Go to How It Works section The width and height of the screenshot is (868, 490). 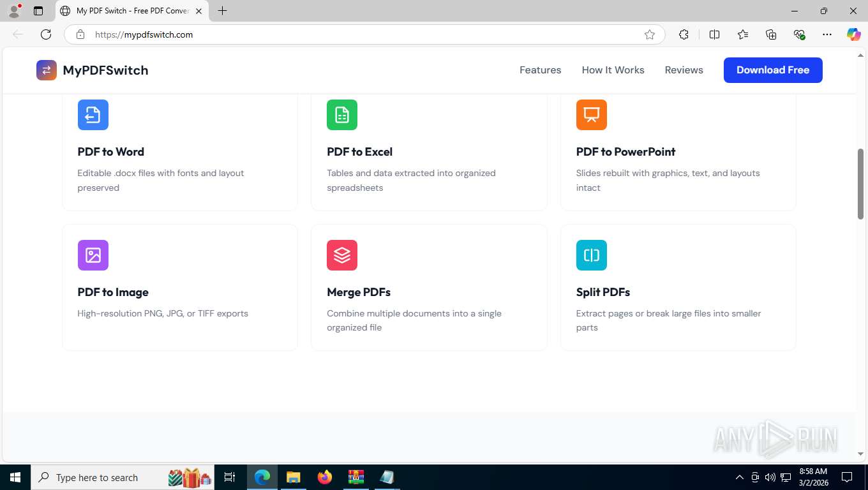pyautogui.click(x=613, y=70)
